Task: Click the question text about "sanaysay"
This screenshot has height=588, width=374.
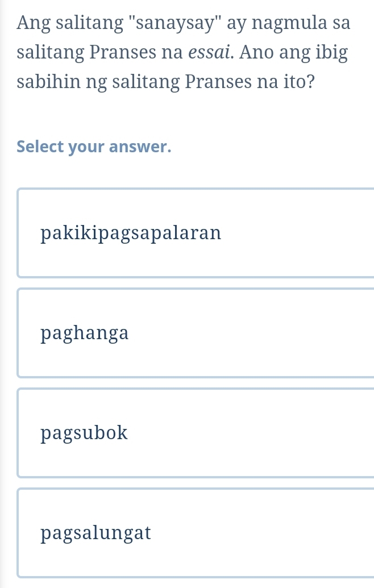Action: 182,51
